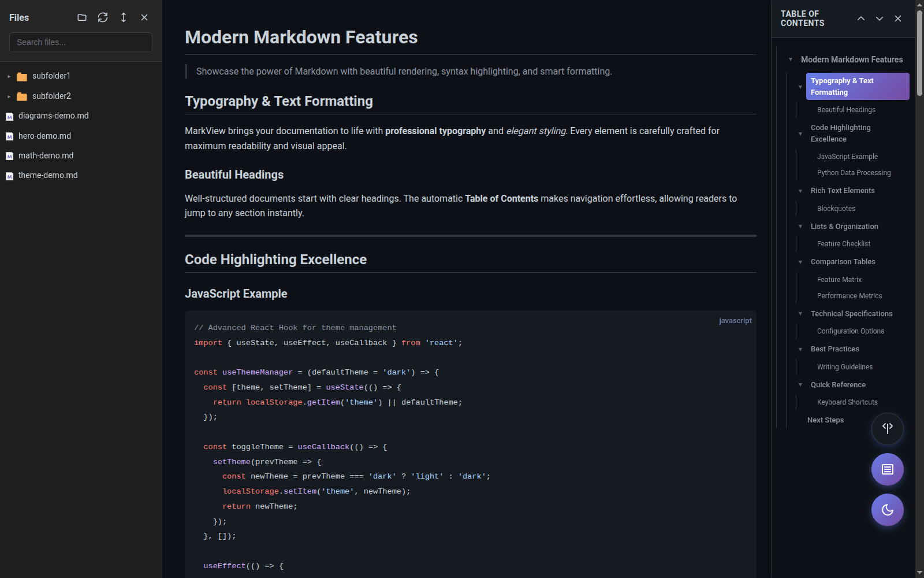Toggle expand-all with the vertical arrows icon
924x578 pixels.
tap(124, 17)
